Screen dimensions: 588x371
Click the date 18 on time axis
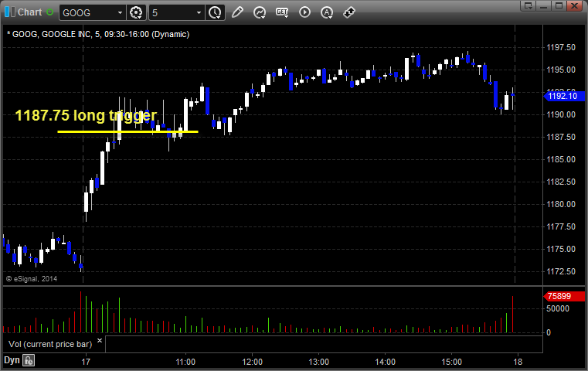518,362
